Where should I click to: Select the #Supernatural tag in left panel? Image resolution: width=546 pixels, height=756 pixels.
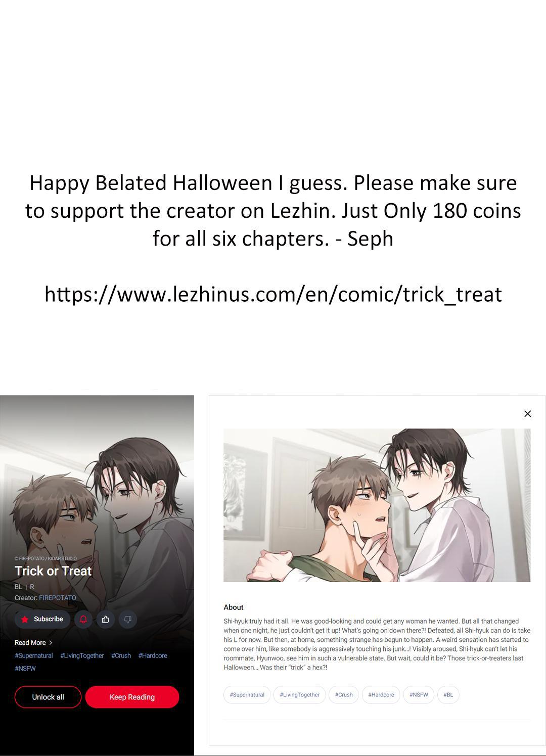tap(34, 655)
